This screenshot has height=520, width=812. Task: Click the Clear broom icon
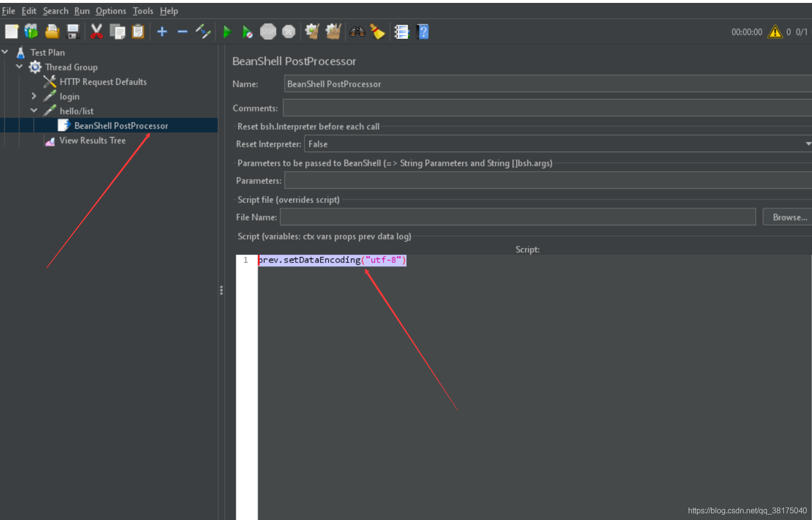312,32
